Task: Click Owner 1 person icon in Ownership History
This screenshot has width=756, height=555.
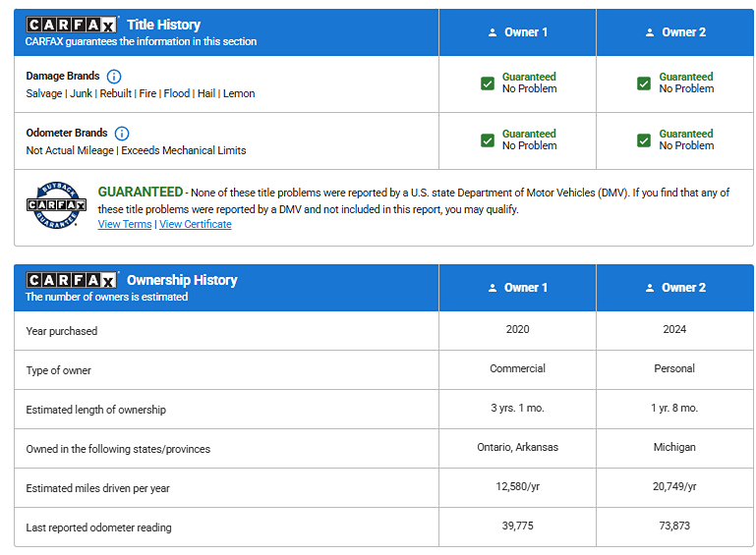Action: (493, 288)
